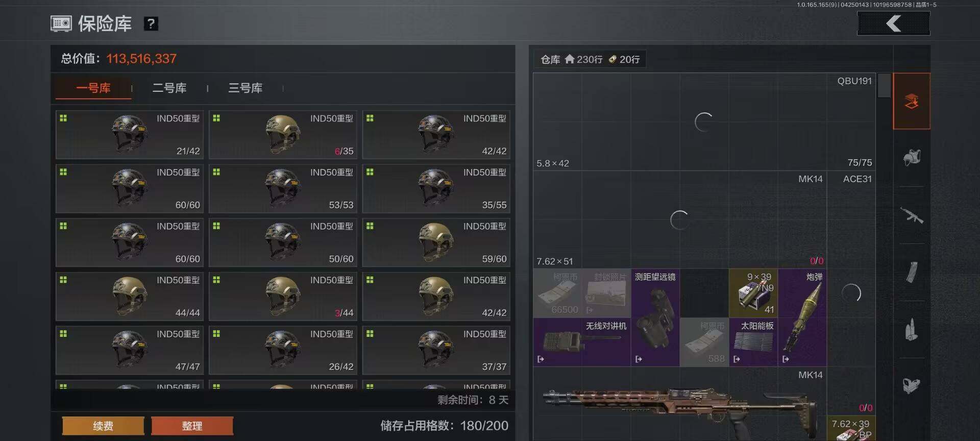Screen dimensions: 980x441
Task: Select the 一号库 tab
Action: point(93,88)
